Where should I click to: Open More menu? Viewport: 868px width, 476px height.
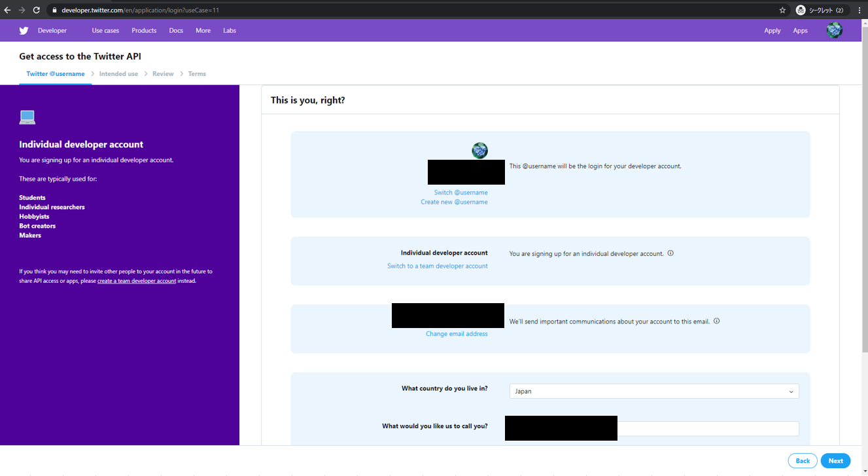[203, 31]
